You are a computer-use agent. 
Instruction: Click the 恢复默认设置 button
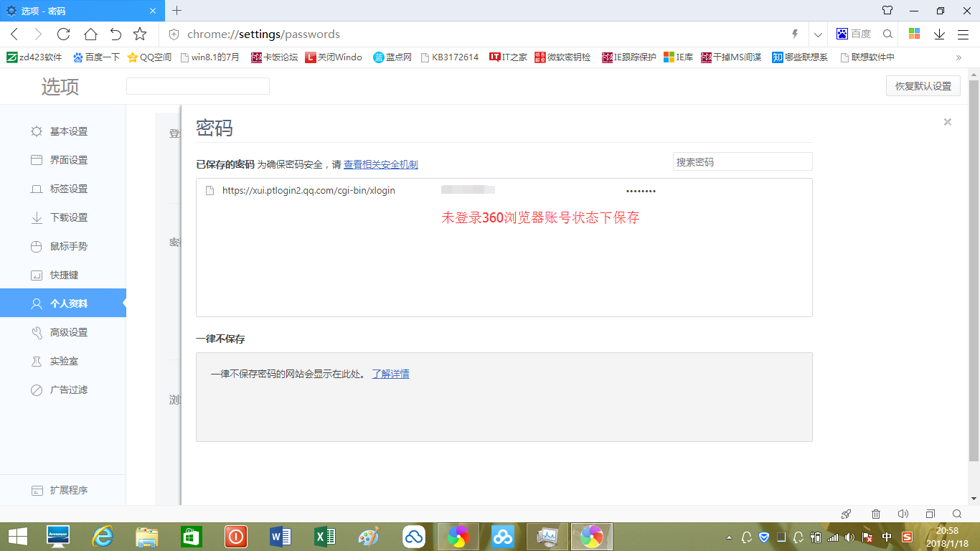click(x=923, y=85)
